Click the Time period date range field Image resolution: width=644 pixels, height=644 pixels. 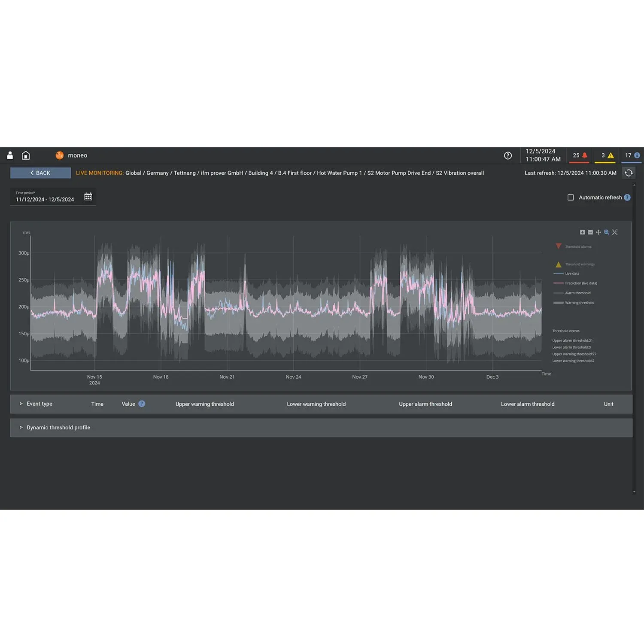[45, 199]
